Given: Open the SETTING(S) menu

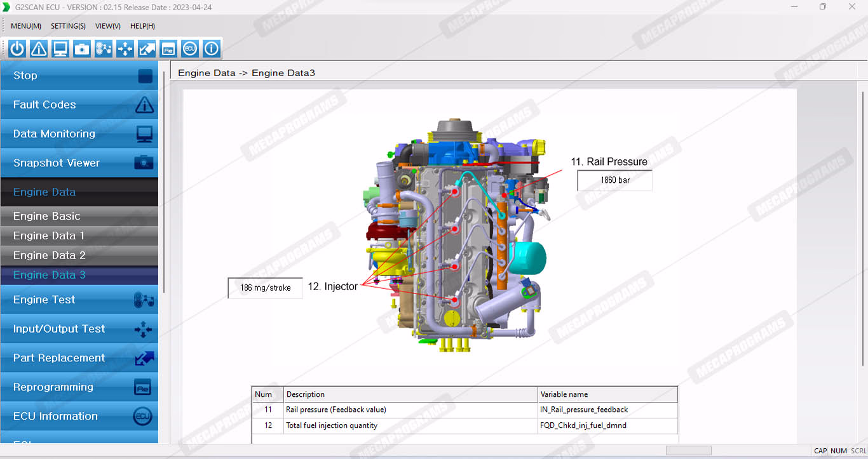Looking at the screenshot, I should click(x=68, y=26).
